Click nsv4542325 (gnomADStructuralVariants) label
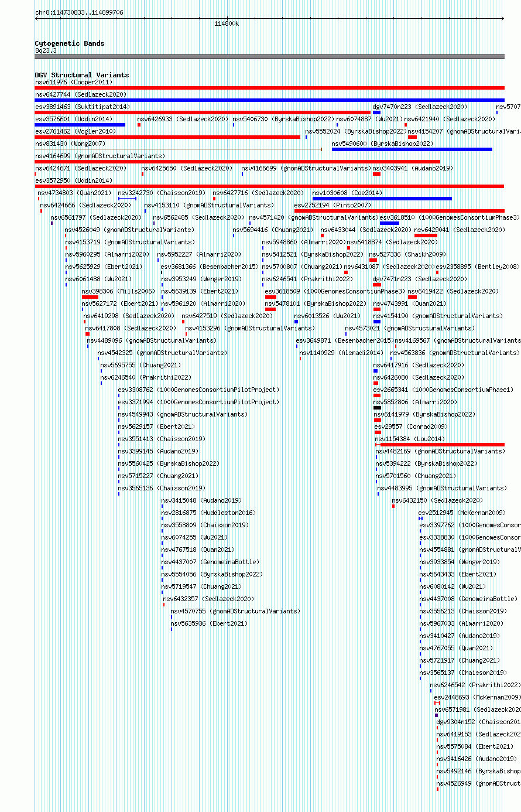521x812 pixels. [x=162, y=353]
